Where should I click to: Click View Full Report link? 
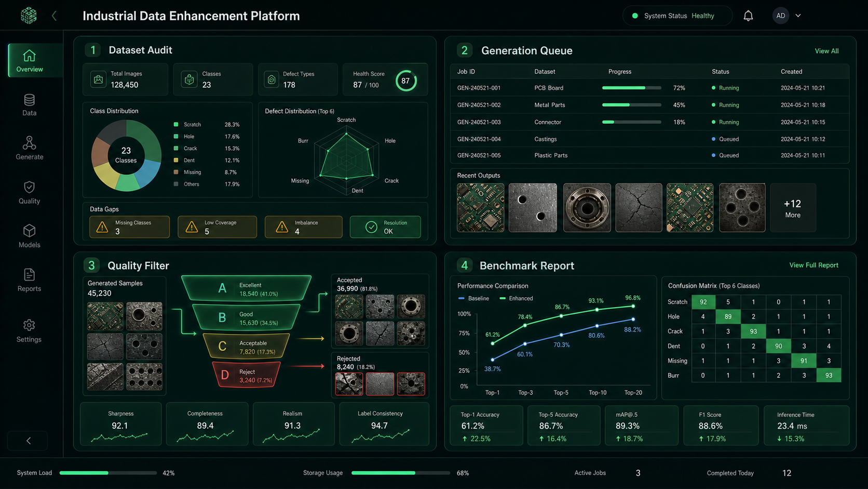[813, 265]
